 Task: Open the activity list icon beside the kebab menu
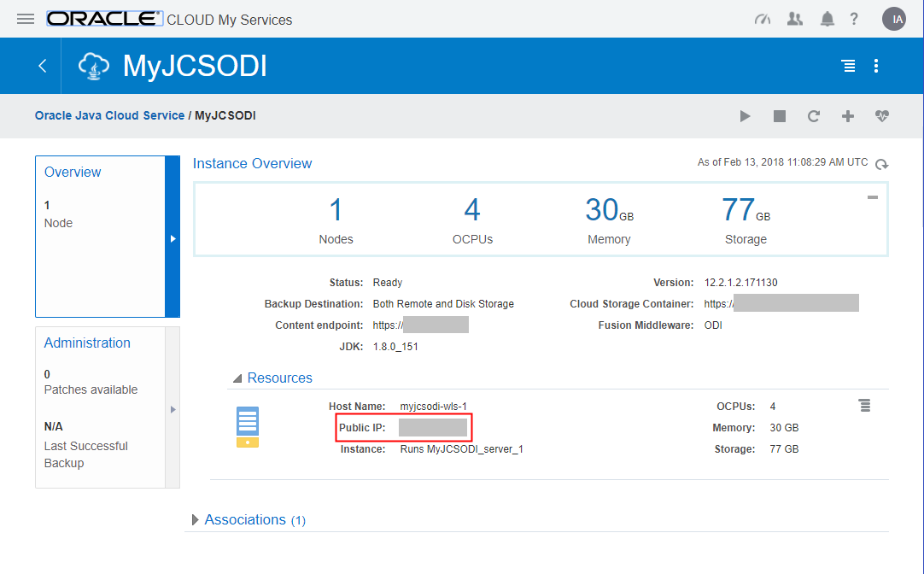coord(848,66)
